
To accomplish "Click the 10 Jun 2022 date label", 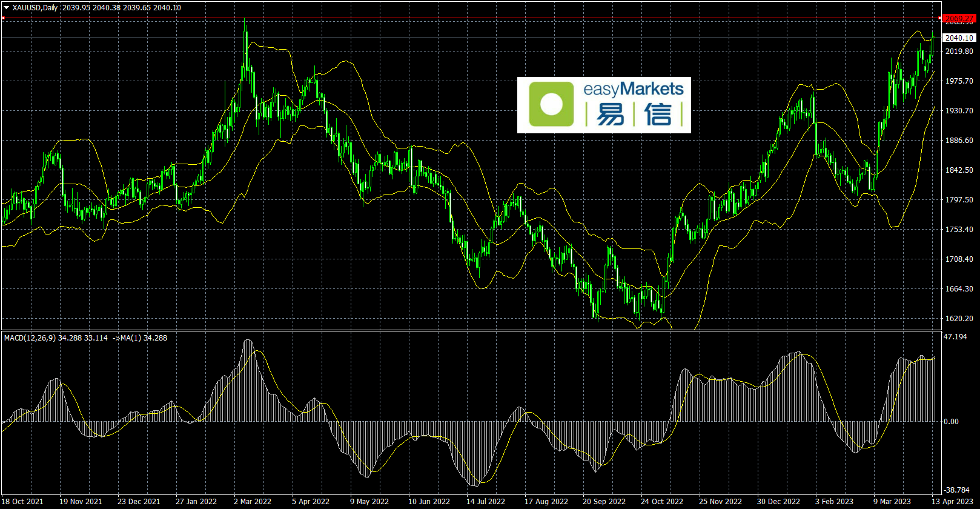I will 429,502.
